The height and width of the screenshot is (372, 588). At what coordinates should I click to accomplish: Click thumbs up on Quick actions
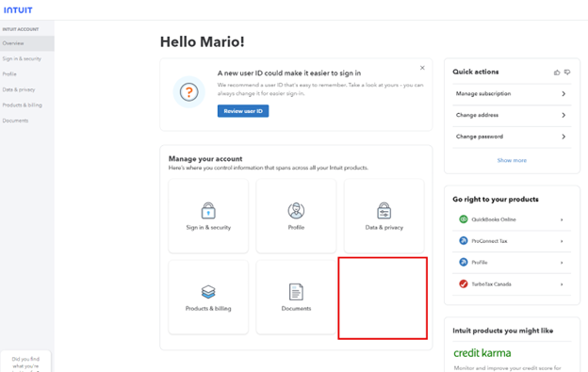[x=557, y=72]
